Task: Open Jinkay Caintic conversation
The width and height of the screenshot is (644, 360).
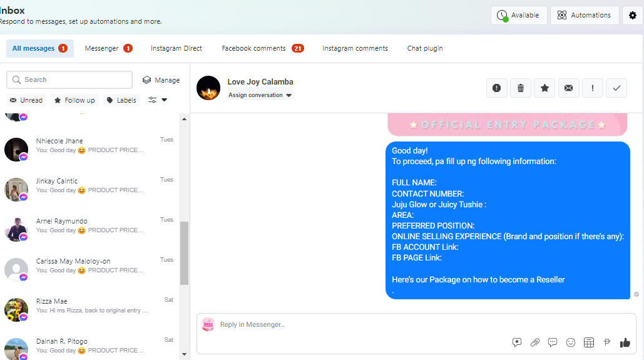Action: [89, 190]
